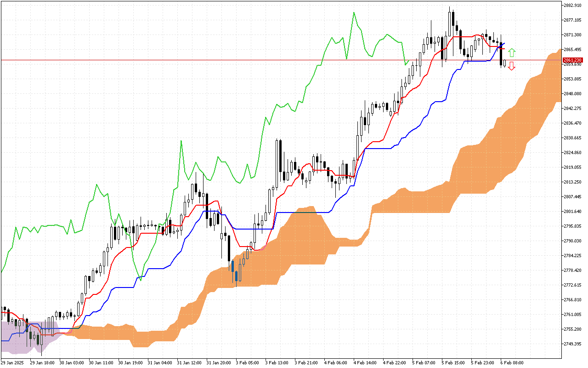
Task: Click the 2853.885 price axis value
Action: point(572,79)
